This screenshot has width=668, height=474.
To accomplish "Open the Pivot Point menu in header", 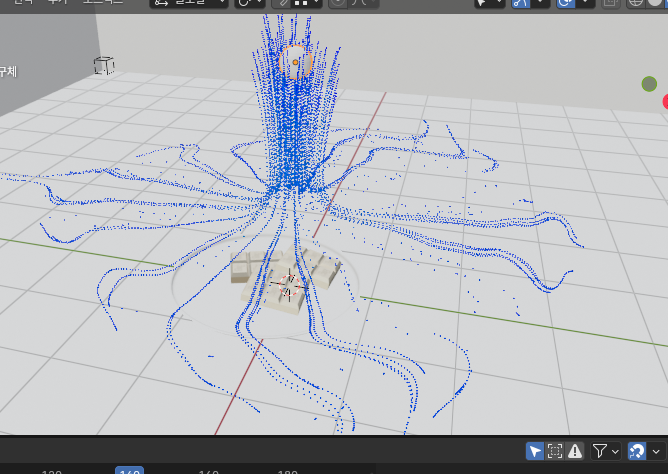I will pyautogui.click(x=249, y=3).
